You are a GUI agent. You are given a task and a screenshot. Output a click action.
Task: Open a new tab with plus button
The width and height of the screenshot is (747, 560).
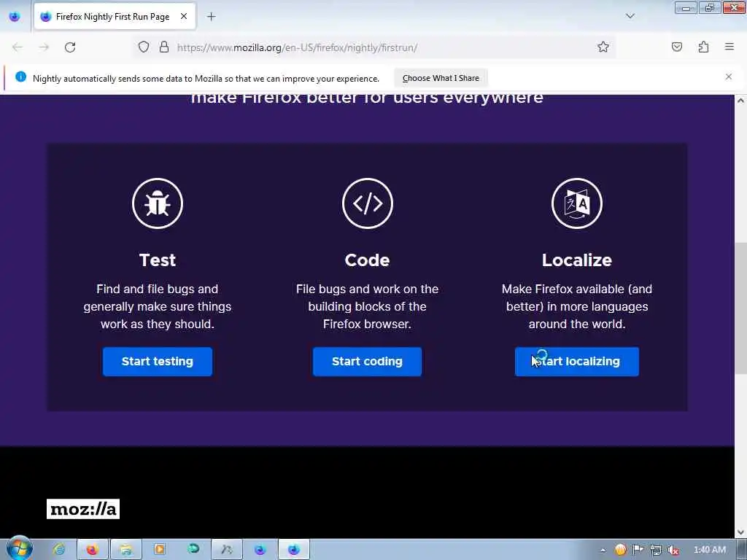[211, 17]
